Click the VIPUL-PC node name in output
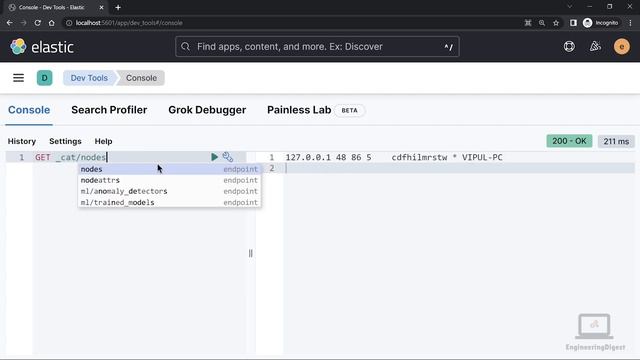Viewport: 640px width, 360px height. pos(482,157)
